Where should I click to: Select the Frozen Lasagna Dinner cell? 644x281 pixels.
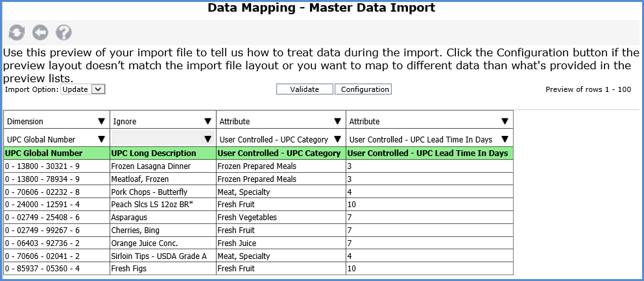click(144, 166)
